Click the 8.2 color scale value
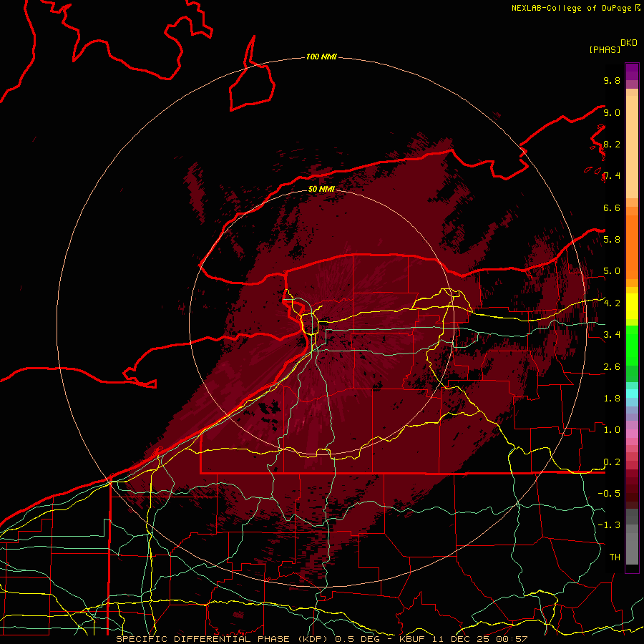This screenshot has width=644, height=644. tap(612, 144)
